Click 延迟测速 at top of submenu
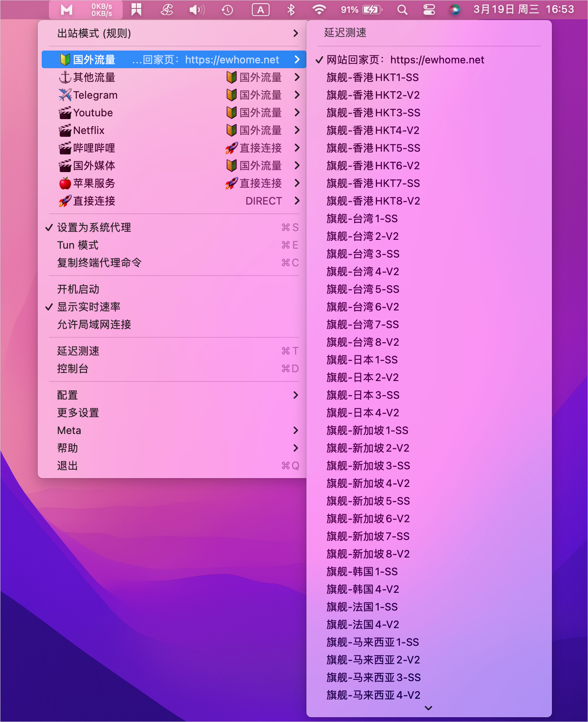 [x=345, y=32]
